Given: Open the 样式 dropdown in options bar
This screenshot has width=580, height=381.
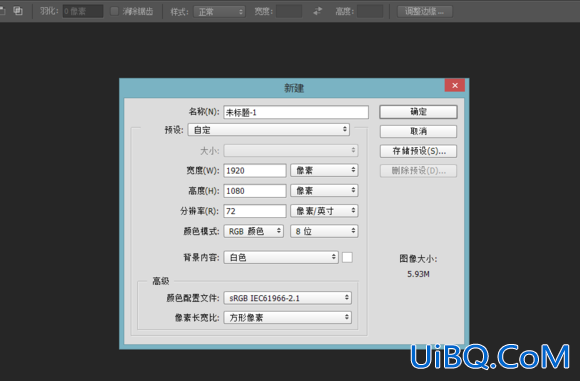Looking at the screenshot, I should [220, 12].
